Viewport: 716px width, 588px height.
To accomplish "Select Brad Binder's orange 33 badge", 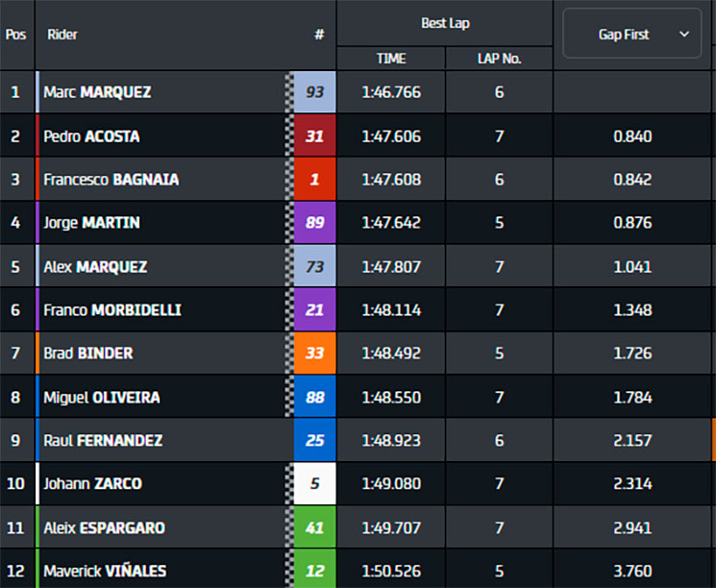I will pos(314,353).
